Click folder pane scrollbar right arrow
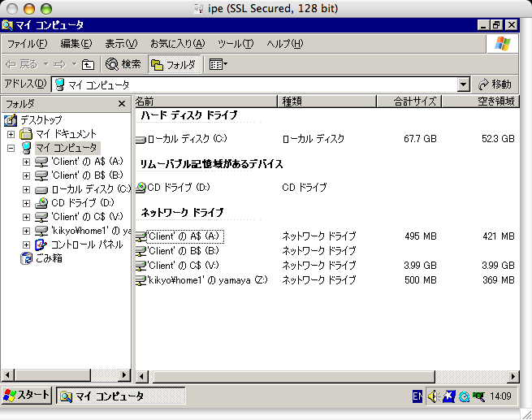Screen dimensions: 532x420 pyautogui.click(x=124, y=375)
